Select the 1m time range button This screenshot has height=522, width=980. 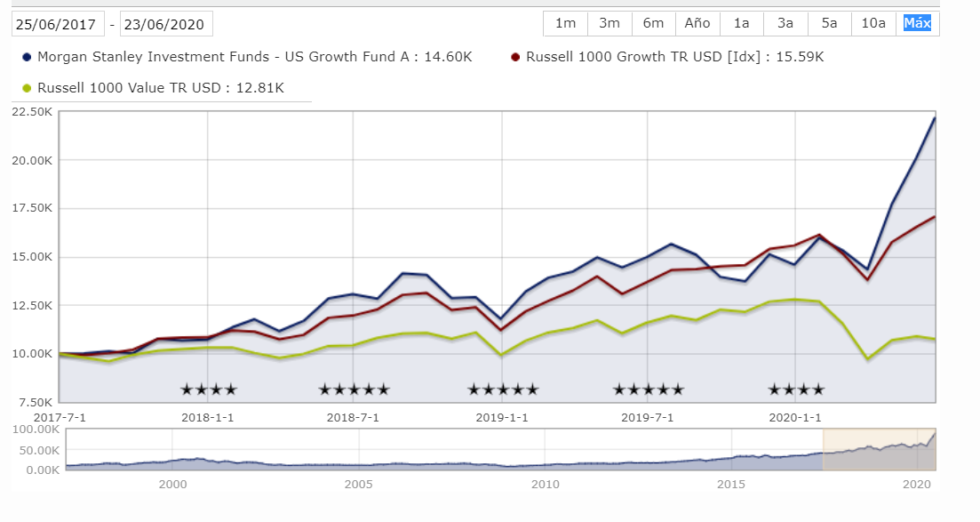(x=565, y=24)
